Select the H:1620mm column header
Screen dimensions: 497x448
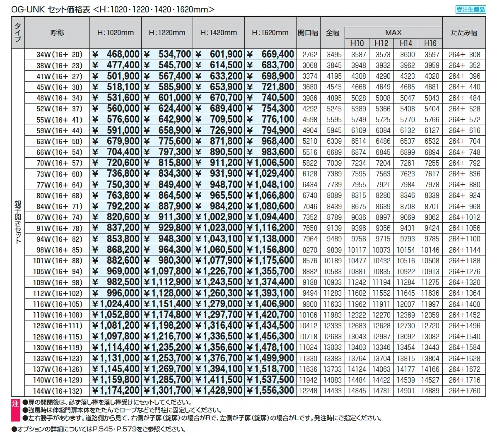270,33
